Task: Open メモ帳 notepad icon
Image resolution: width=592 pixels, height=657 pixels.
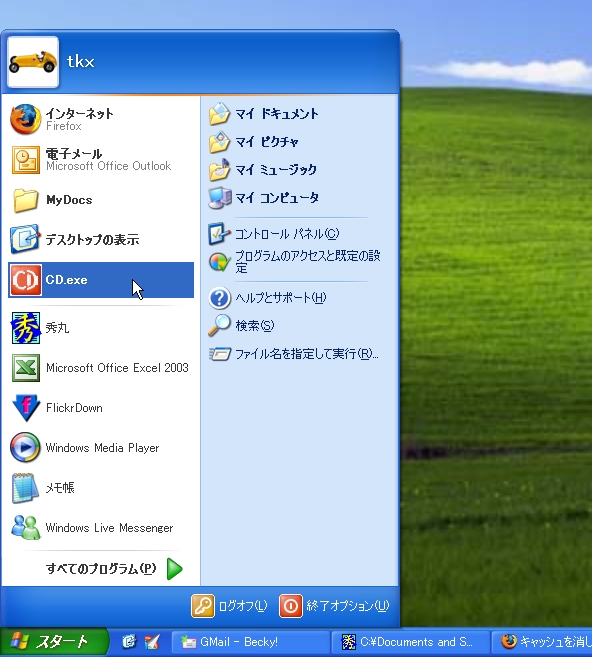Action: click(x=25, y=488)
